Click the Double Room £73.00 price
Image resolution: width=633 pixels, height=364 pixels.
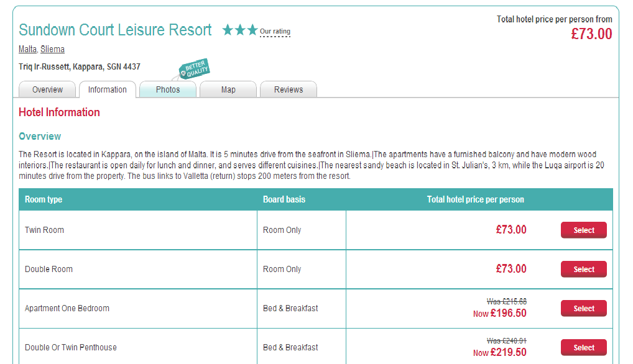tap(511, 269)
